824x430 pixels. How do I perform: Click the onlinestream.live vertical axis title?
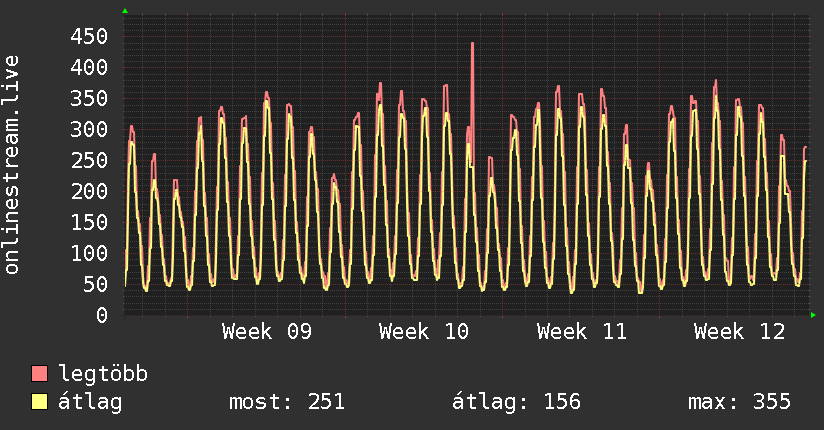tap(12, 165)
